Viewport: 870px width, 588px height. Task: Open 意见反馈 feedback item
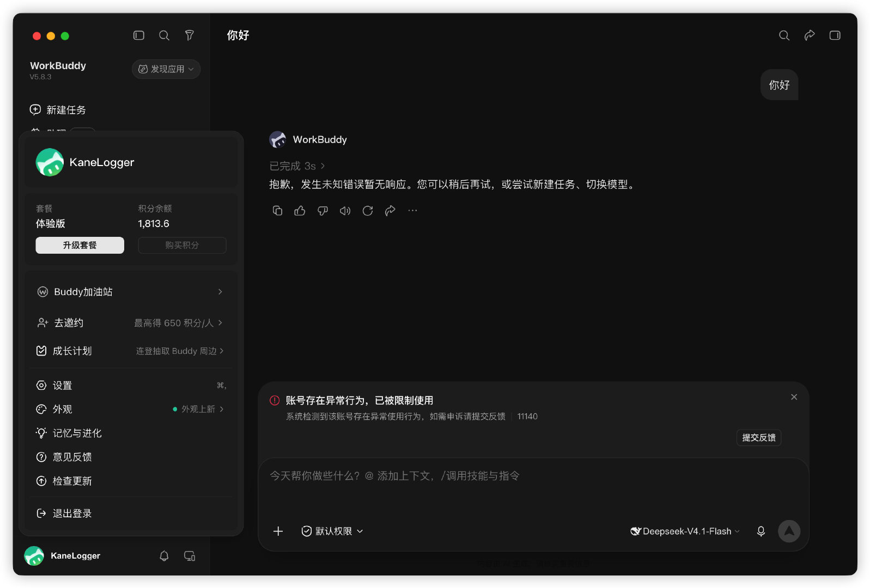[131, 457]
